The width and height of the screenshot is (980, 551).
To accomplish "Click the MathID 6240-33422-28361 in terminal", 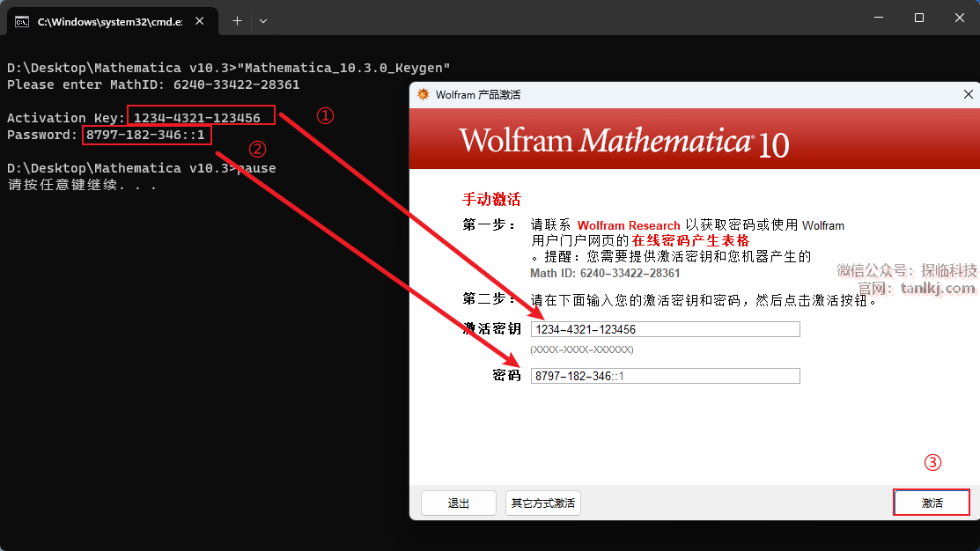I will [x=236, y=84].
